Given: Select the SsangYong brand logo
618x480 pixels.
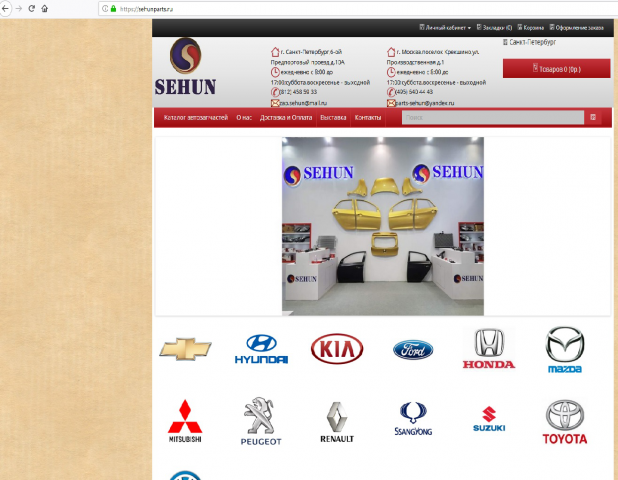Looking at the screenshot, I should (x=413, y=419).
